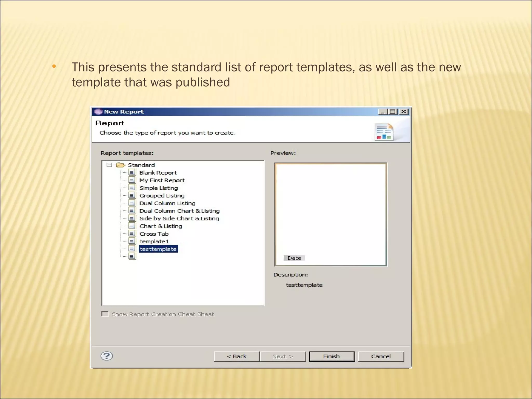Cancel the New Report wizard
532x399 pixels.
pos(381,356)
